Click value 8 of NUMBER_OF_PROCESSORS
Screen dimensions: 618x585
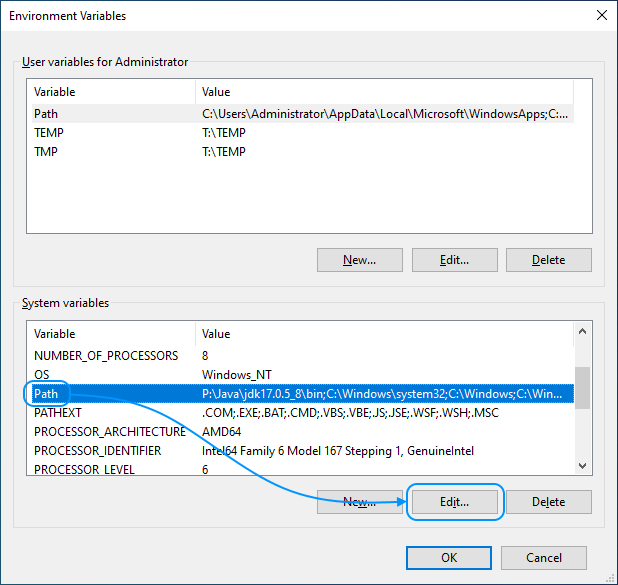click(205, 356)
